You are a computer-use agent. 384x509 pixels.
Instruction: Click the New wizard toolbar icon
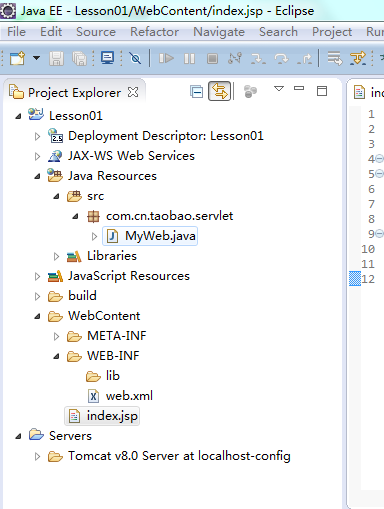pyautogui.click(x=17, y=58)
